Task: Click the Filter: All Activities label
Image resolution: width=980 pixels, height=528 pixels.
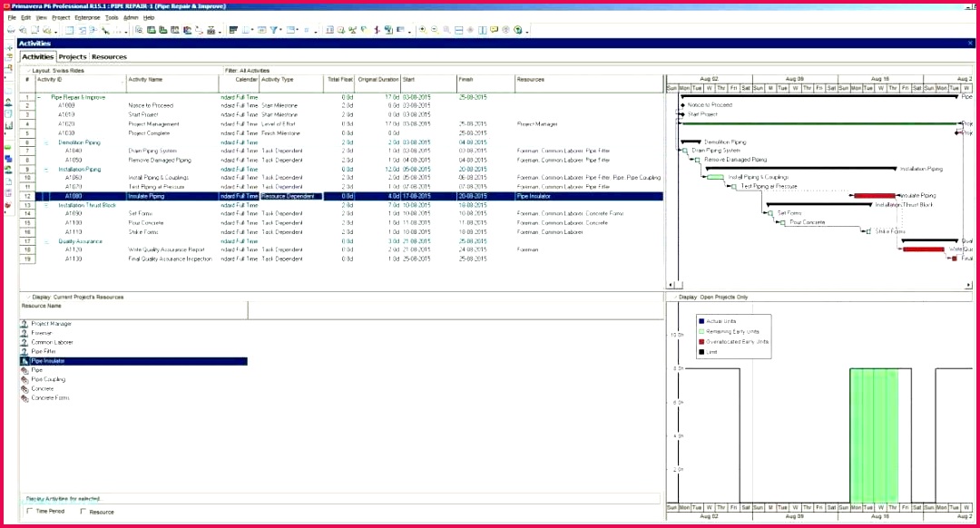Action: (248, 71)
